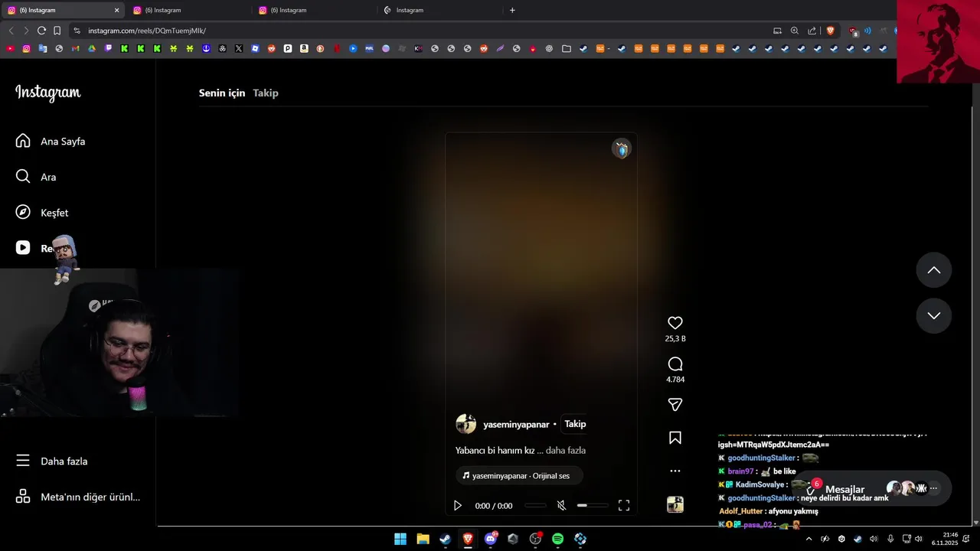Open Amazon bookmark
Screen dimensions: 980x551
click(x=304, y=48)
